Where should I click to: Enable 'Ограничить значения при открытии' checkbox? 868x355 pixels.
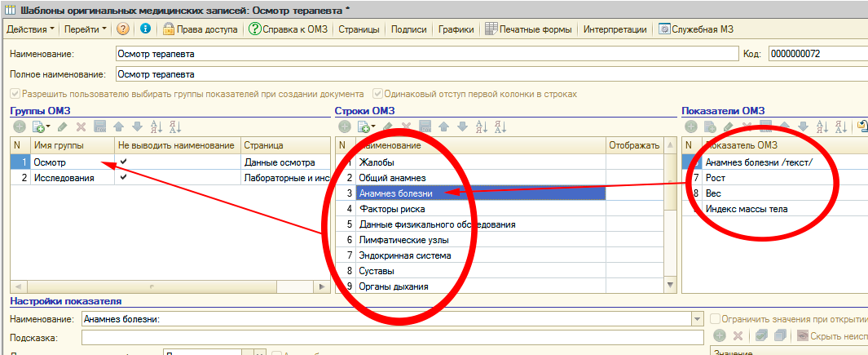(x=716, y=319)
